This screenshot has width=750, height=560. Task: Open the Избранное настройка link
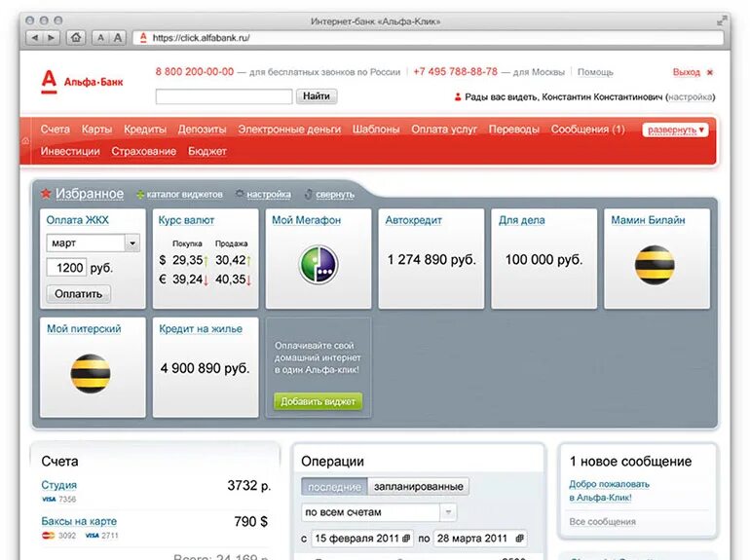pyautogui.click(x=269, y=194)
